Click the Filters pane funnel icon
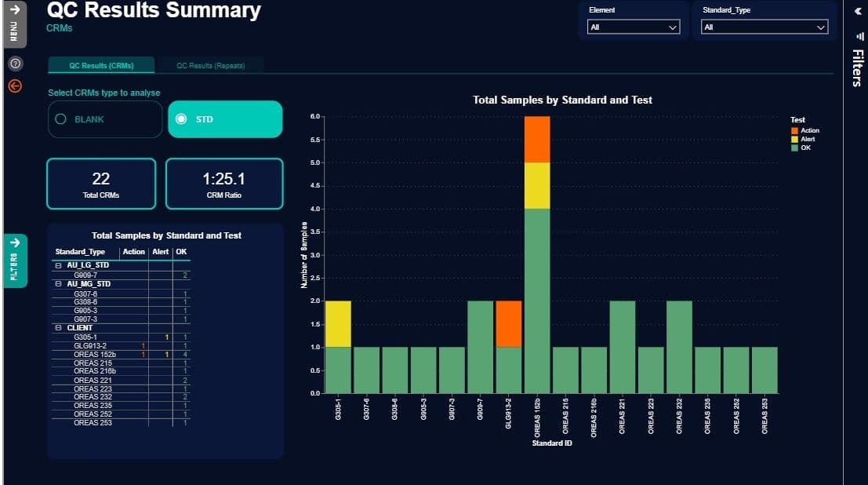 click(859, 36)
